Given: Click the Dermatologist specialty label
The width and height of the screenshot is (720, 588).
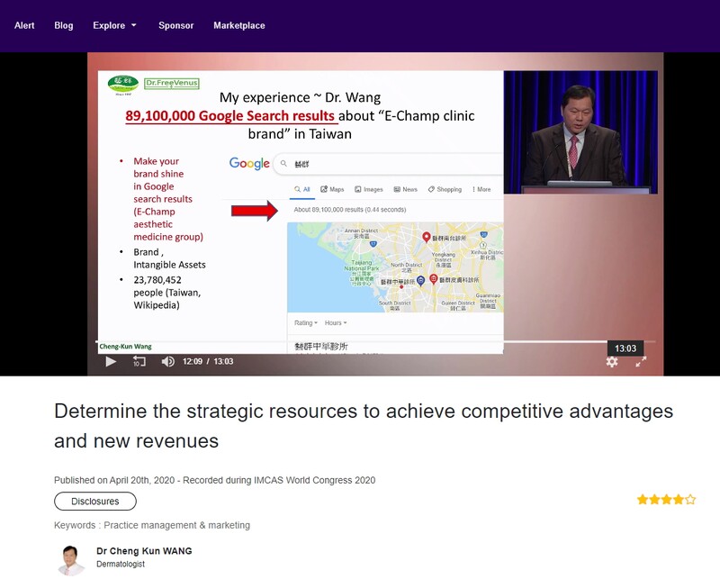Looking at the screenshot, I should 121,564.
